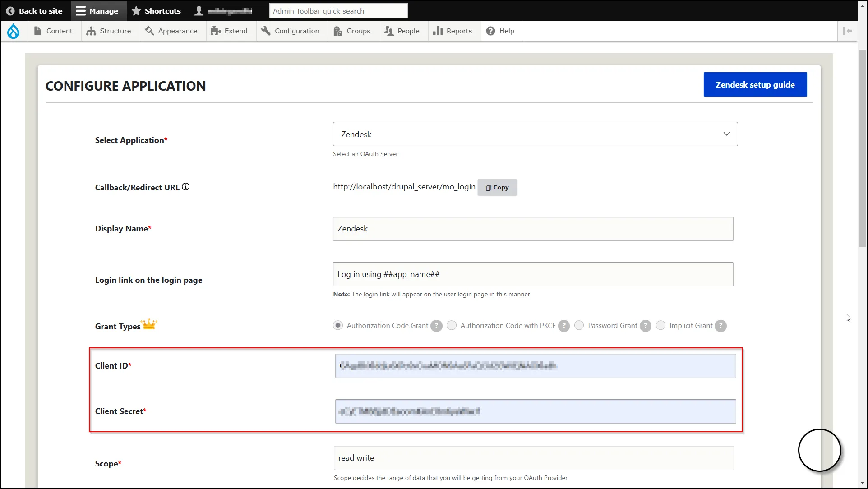Click the CONFIGURE APPLICATION heading
The width and height of the screenshot is (868, 489).
126,86
